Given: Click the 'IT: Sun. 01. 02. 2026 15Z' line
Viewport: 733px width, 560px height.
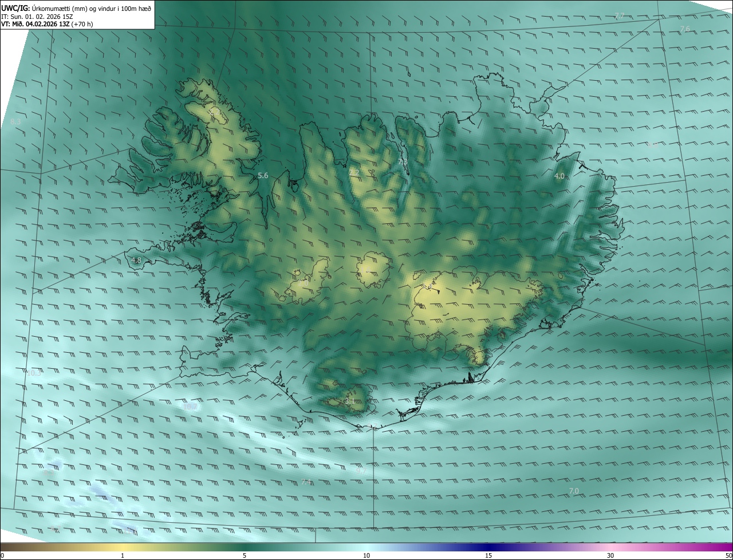Looking at the screenshot, I should click(x=37, y=16).
